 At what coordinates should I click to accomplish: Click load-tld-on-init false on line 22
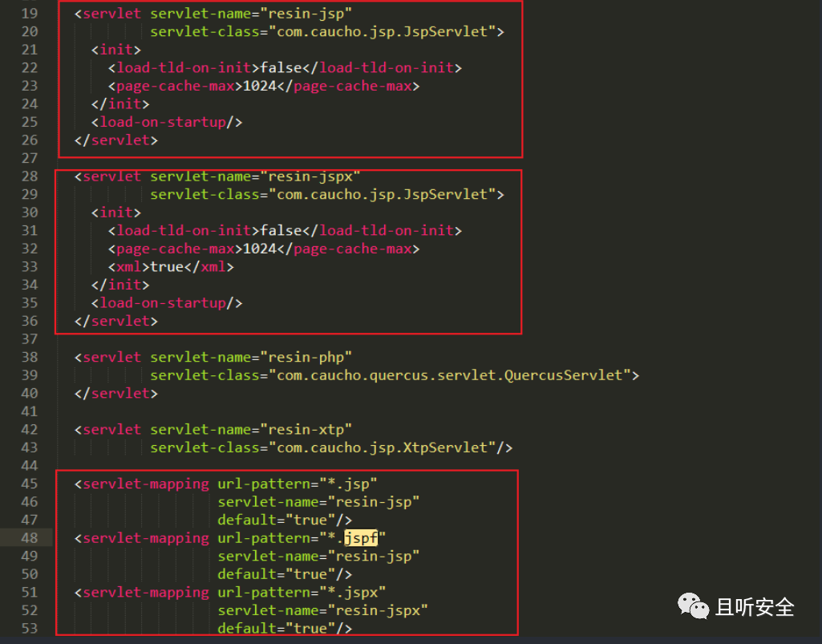tap(285, 67)
